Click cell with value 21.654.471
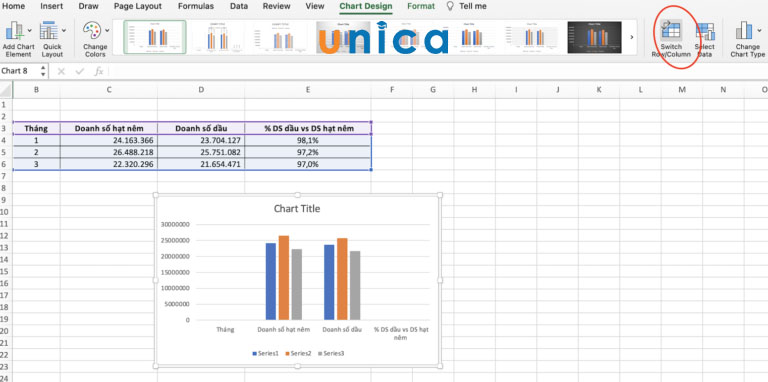This screenshot has width=768, height=382. [x=201, y=164]
